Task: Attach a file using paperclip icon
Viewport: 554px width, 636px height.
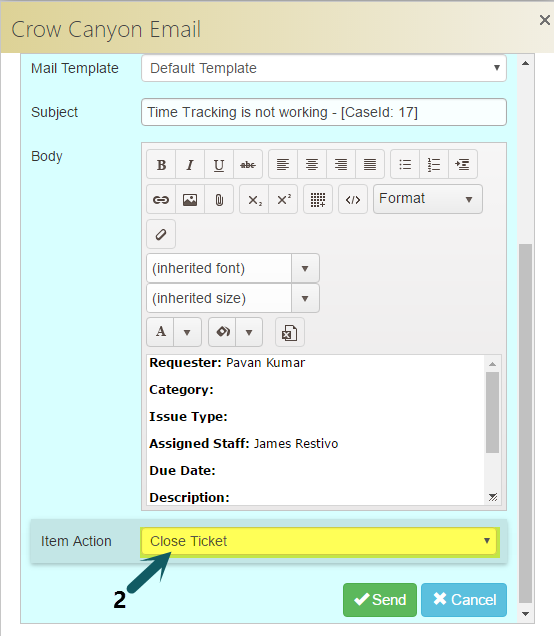Action: pos(219,199)
